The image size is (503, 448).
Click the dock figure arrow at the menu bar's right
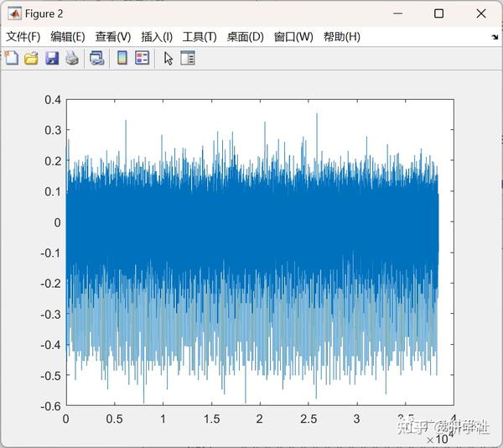tap(495, 37)
